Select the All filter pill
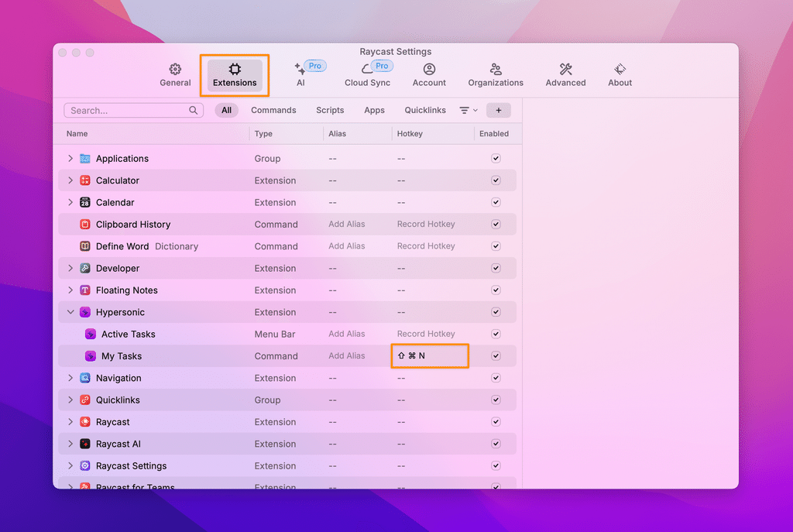 227,110
